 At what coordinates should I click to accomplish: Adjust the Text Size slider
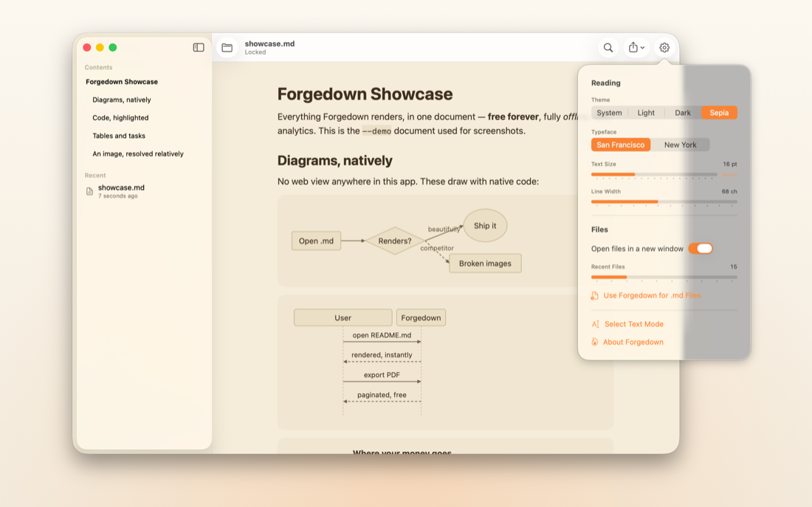coord(654,174)
